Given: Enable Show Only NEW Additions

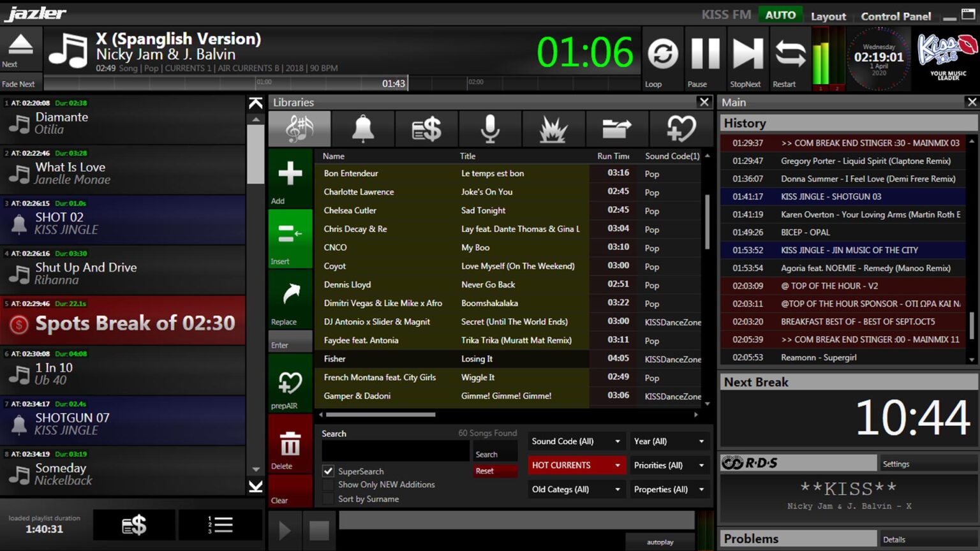Looking at the screenshot, I should pos(328,485).
